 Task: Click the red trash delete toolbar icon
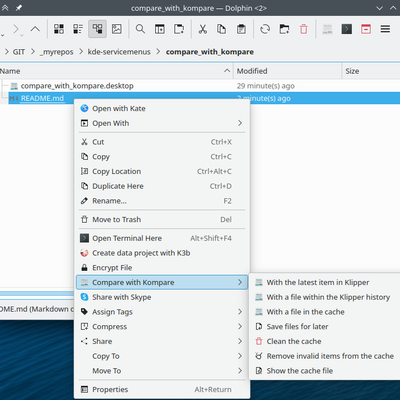tap(303, 29)
